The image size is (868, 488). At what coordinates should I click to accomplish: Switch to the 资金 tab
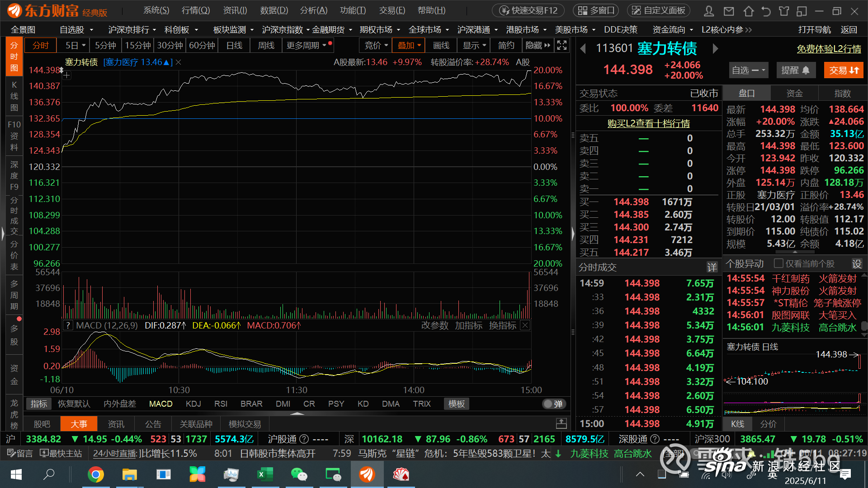[794, 94]
